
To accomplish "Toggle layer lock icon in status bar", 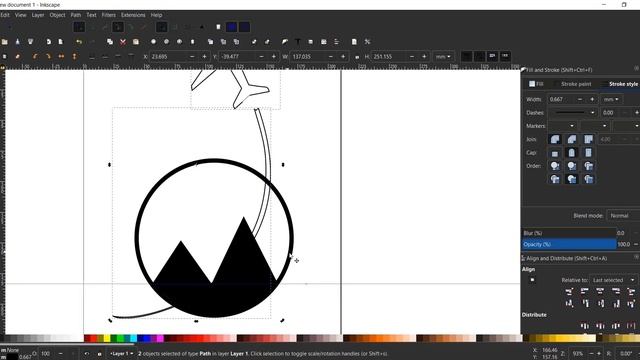I will click(99, 354).
